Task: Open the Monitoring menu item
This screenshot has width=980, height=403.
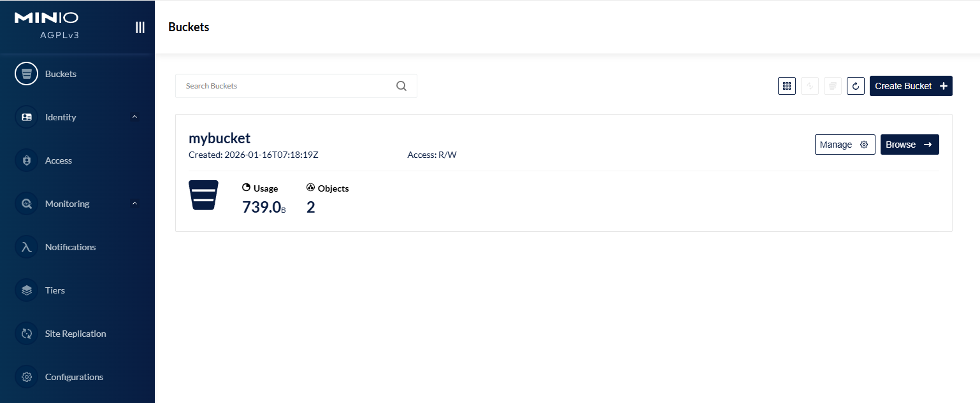Action: click(x=77, y=204)
